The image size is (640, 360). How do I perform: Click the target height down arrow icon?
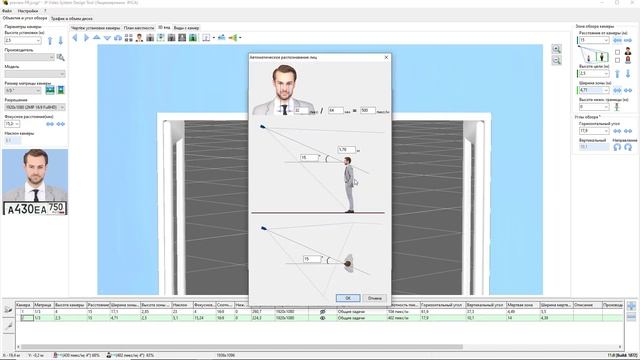click(x=628, y=73)
